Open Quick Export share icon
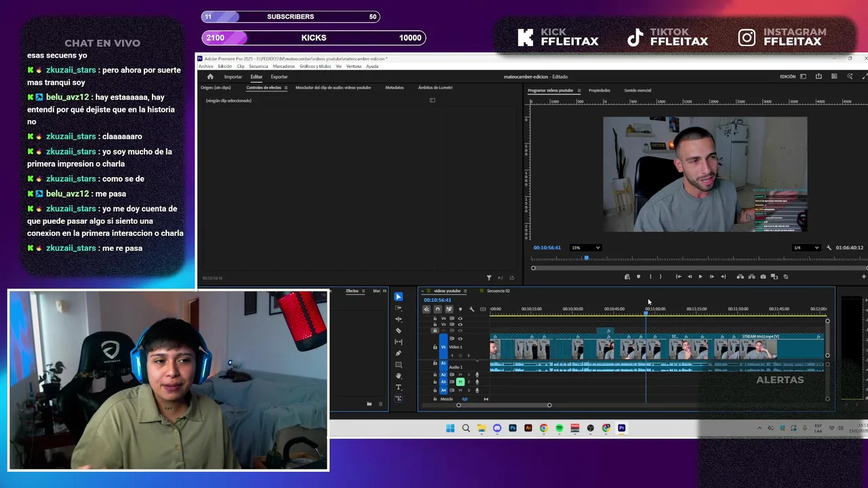Screen dimensions: 868x488 [818, 77]
